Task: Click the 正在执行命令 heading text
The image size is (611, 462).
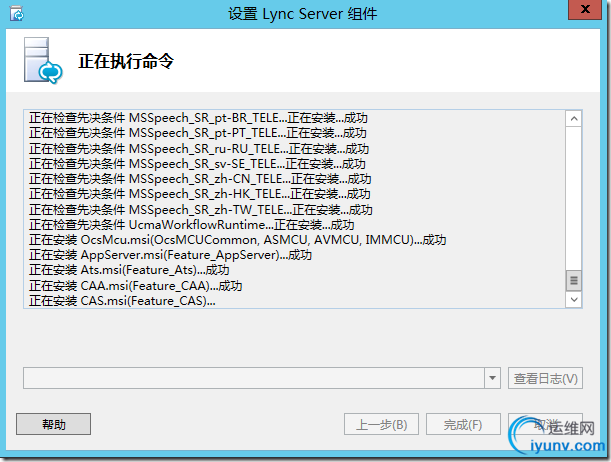Action: [126, 61]
